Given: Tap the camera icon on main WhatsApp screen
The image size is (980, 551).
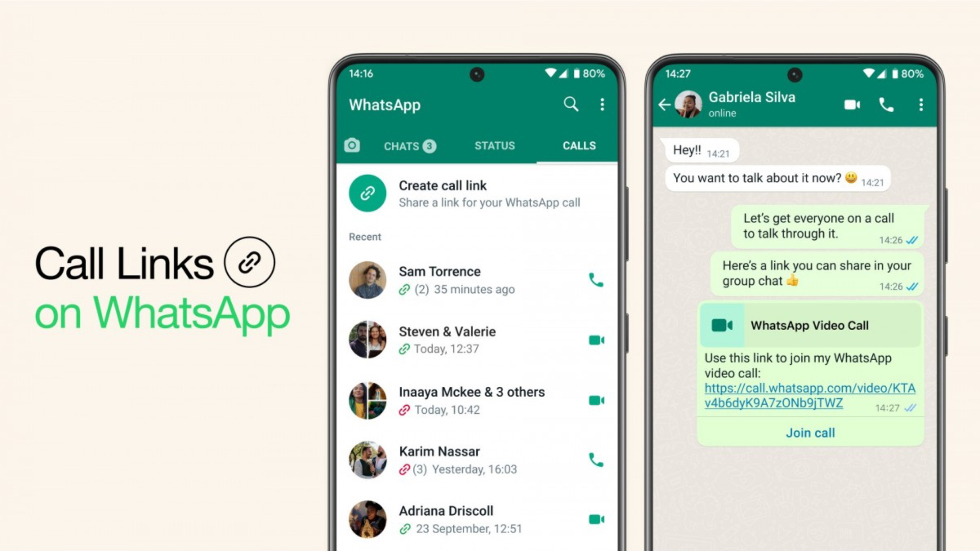Looking at the screenshot, I should (350, 145).
